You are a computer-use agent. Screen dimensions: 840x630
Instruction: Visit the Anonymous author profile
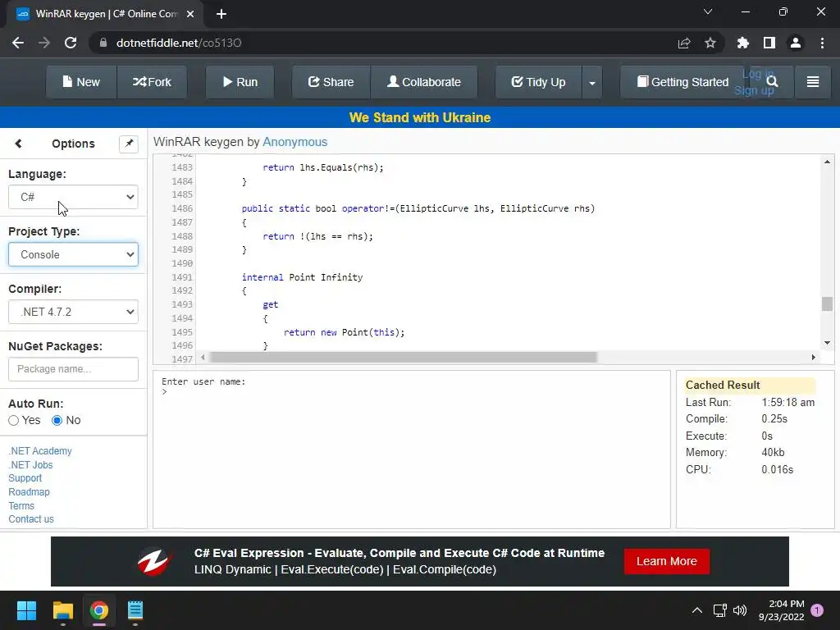point(294,142)
